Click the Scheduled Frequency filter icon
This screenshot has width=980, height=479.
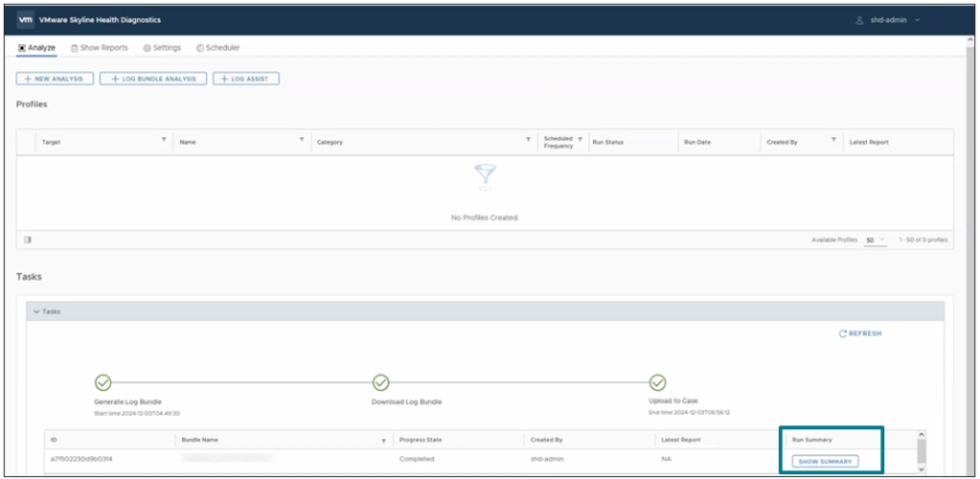coord(580,141)
